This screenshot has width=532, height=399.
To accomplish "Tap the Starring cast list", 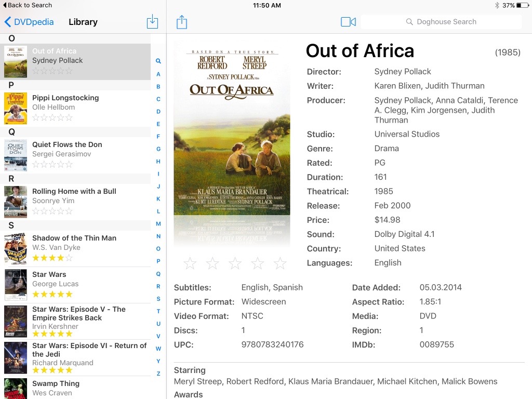I will pos(336,381).
